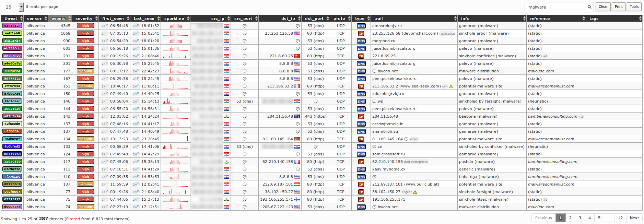The image size is (644, 224).
Task: Click current page 1 in pagination
Action: [561, 218]
